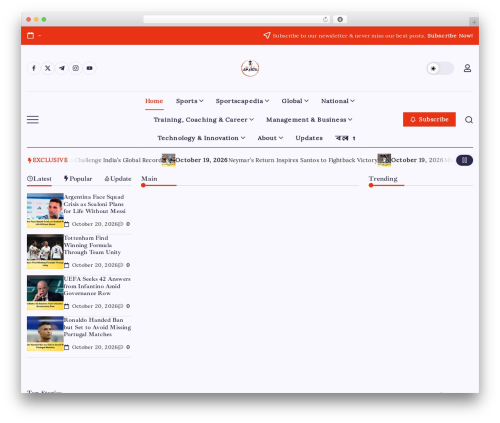Viewport: 500px width, 423px height.
Task: Open Argentina Face Squad Crisis article
Action: click(x=95, y=204)
